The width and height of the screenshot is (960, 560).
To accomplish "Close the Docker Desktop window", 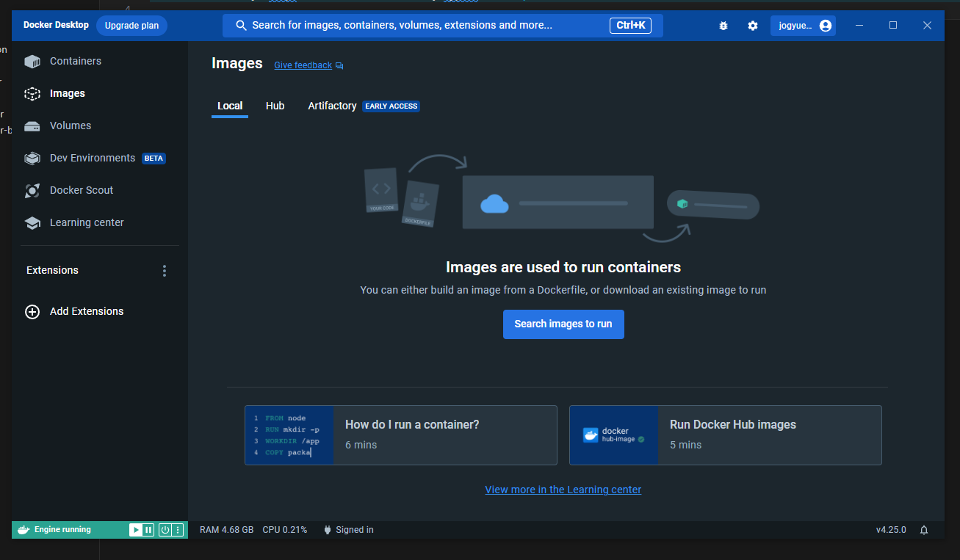I will point(927,26).
